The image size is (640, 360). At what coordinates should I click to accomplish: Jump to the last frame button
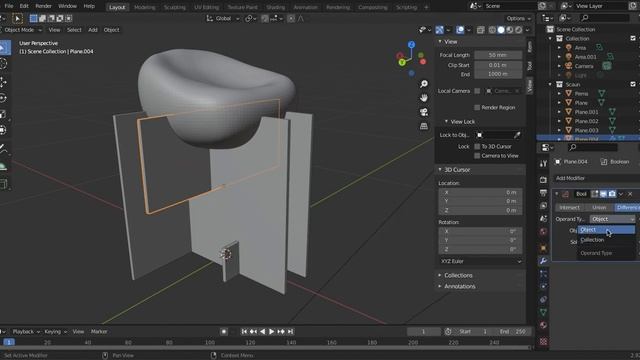point(291,331)
